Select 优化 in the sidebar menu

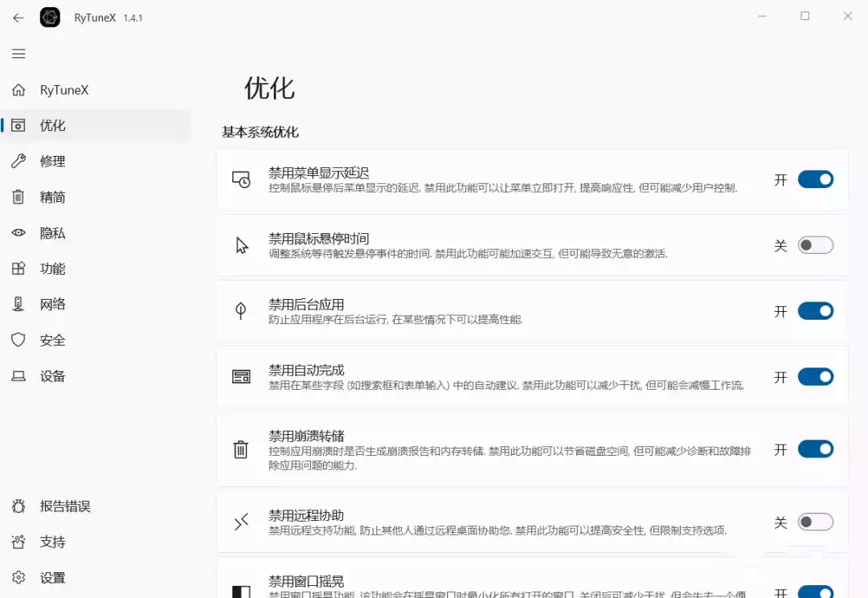point(51,125)
